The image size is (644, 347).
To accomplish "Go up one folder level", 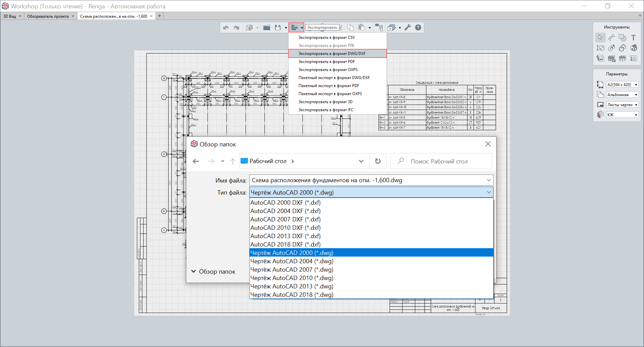I will 233,161.
